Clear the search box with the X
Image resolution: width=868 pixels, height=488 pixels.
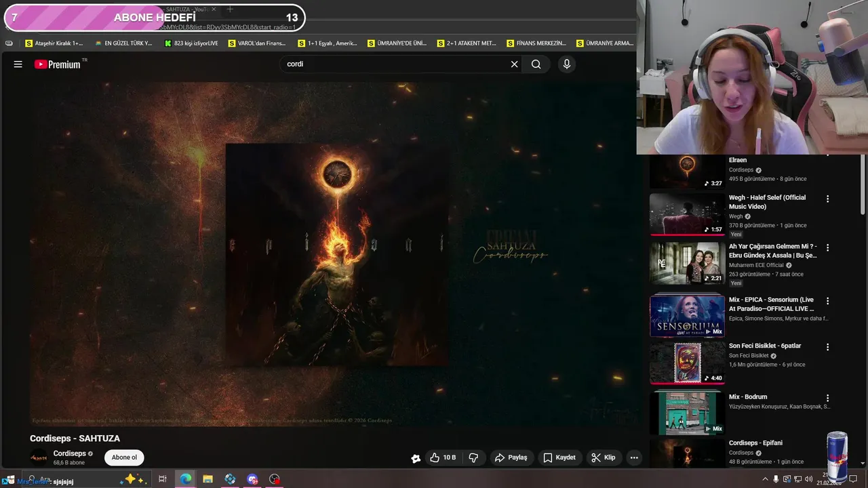coord(514,64)
